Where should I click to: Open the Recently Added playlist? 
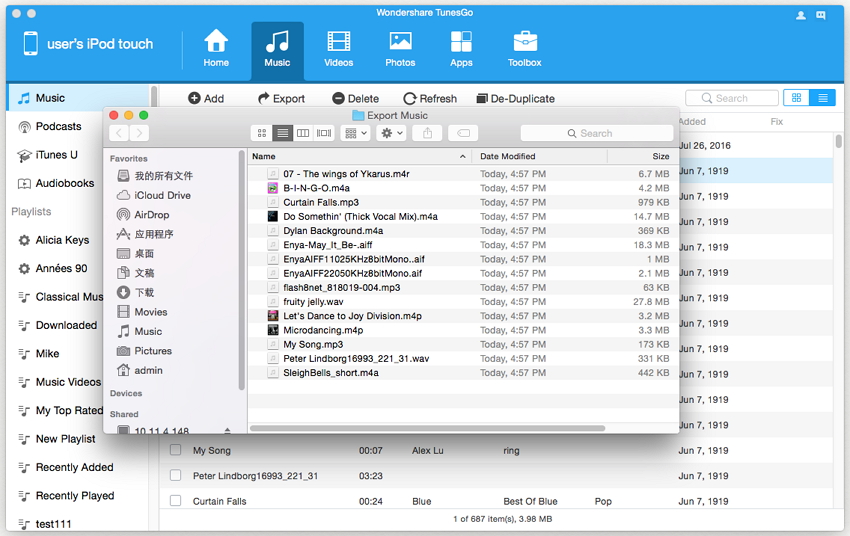[74, 467]
